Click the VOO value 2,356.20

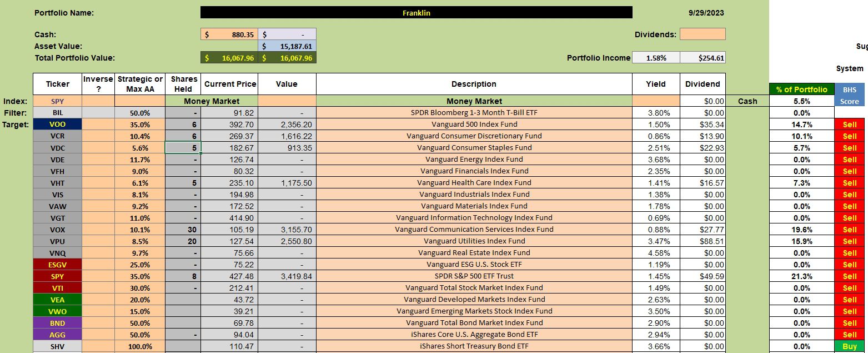point(287,125)
